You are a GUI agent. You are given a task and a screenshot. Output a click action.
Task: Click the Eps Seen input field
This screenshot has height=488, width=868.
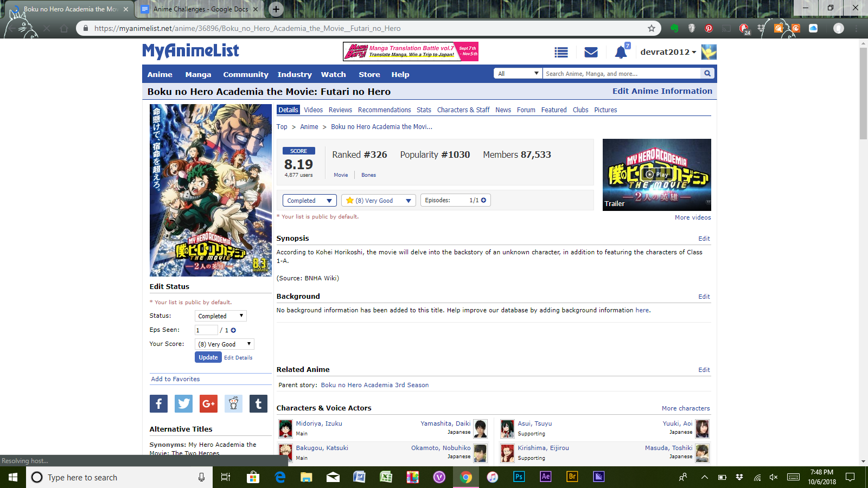tap(206, 330)
